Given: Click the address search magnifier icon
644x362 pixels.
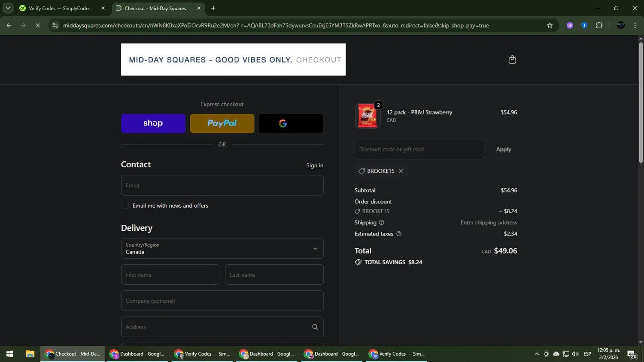Looking at the screenshot, I should 315,327.
